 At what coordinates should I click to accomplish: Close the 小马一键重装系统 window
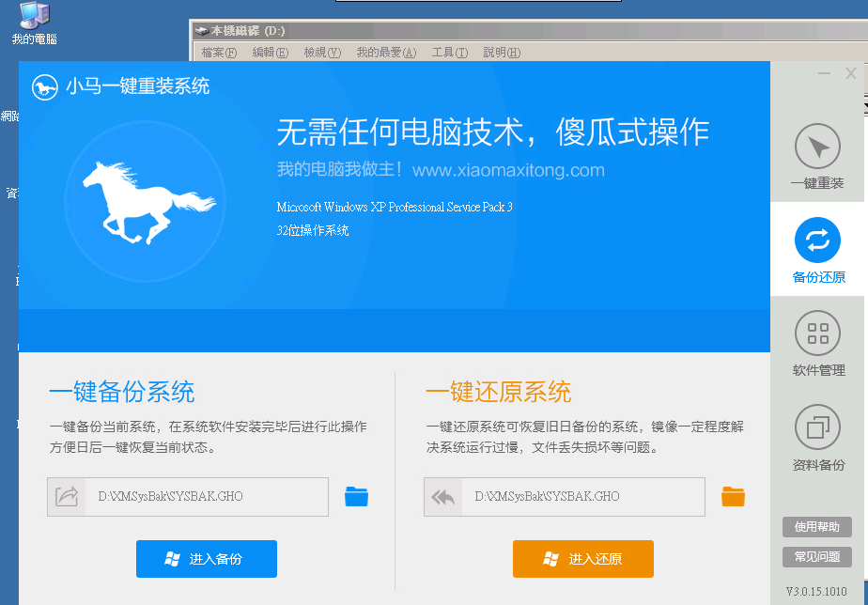pos(851,73)
